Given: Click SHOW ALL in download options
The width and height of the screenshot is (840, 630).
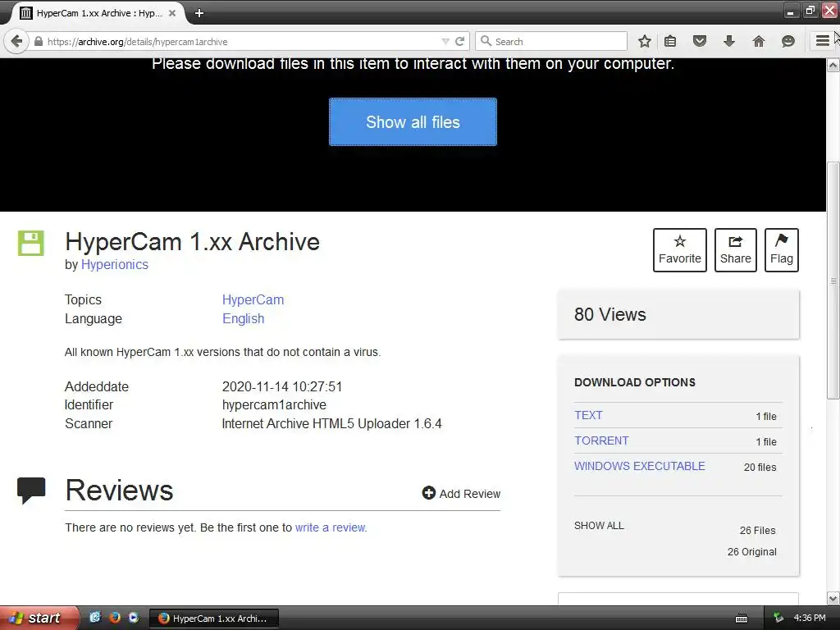Looking at the screenshot, I should tap(599, 526).
